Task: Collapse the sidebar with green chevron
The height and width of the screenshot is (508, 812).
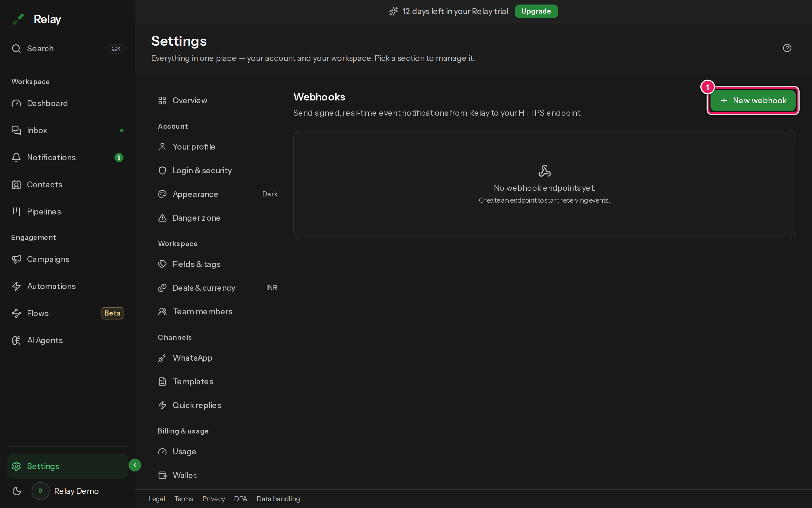Action: coord(134,465)
